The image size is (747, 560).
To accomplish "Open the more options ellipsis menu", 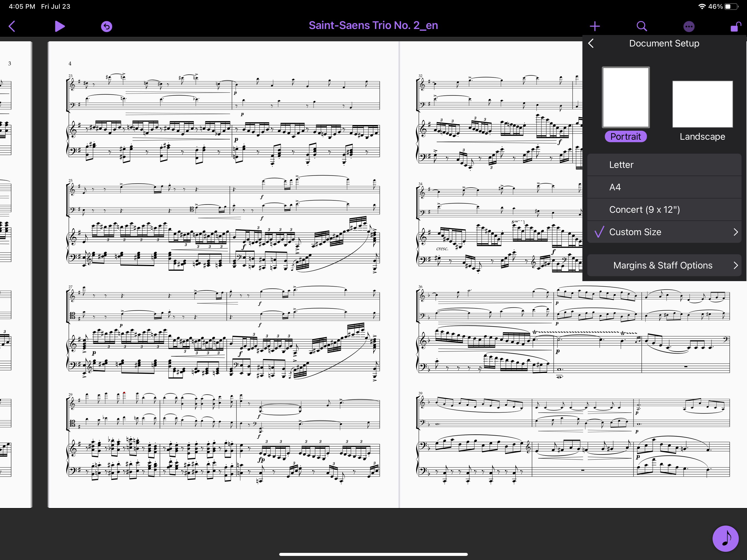I will (688, 26).
